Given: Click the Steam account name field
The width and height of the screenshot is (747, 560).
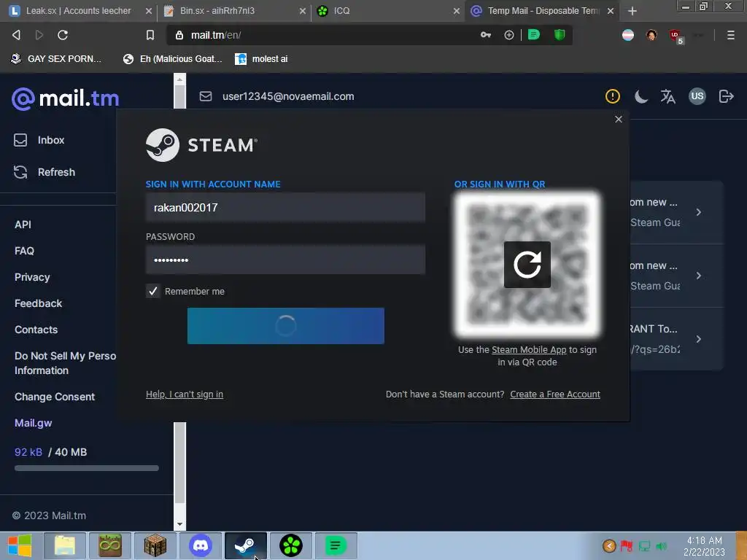Looking at the screenshot, I should click(x=285, y=208).
